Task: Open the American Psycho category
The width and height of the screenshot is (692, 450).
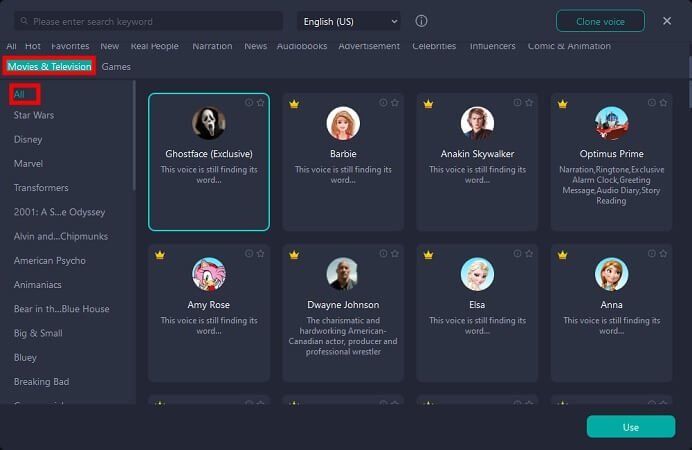Action: pyautogui.click(x=49, y=261)
